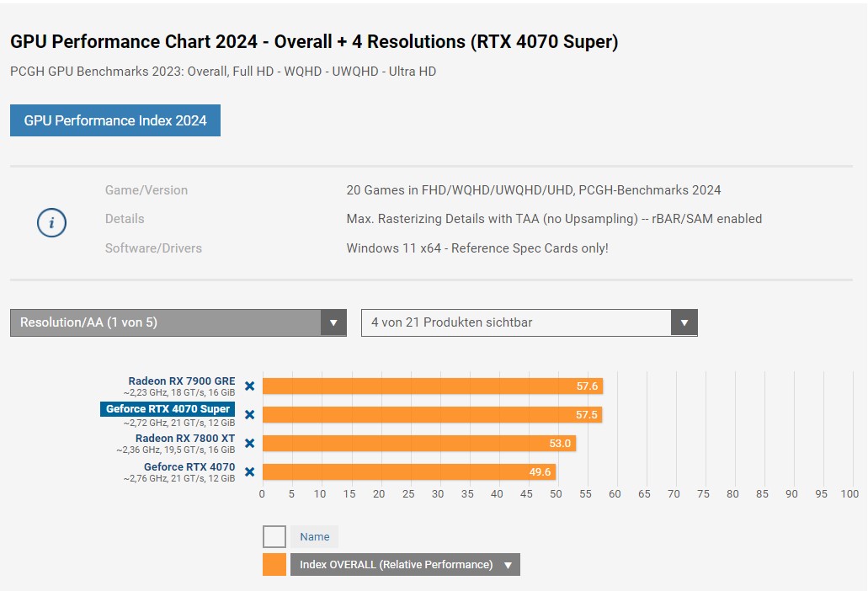Remove Radeon RX 7900 GRE with its X icon
This screenshot has width=868, height=591.
[x=250, y=386]
